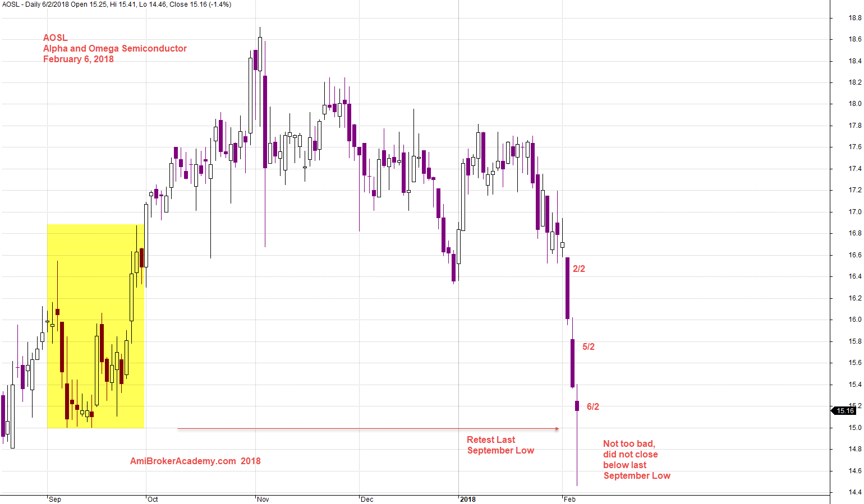Click the red 'AOSL' ticker annotation
The height and width of the screenshot is (504, 864).
[x=56, y=38]
